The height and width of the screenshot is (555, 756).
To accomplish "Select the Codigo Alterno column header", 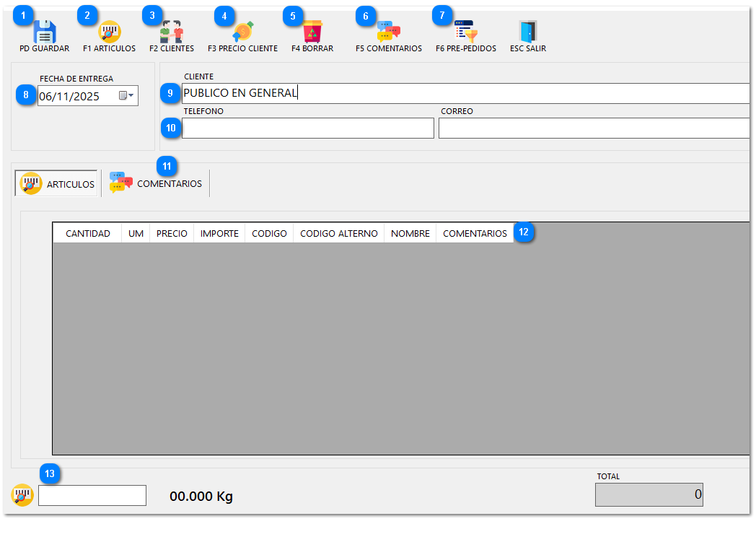I will click(x=338, y=233).
